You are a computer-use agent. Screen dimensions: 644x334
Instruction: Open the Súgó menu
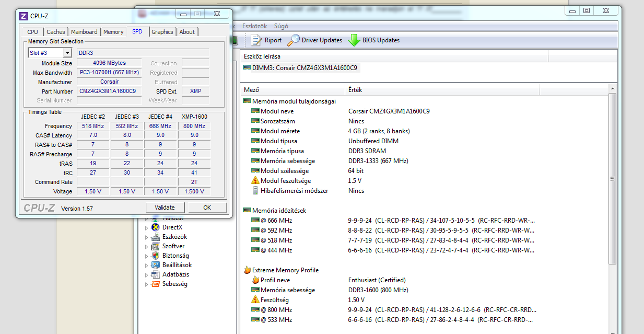point(281,26)
